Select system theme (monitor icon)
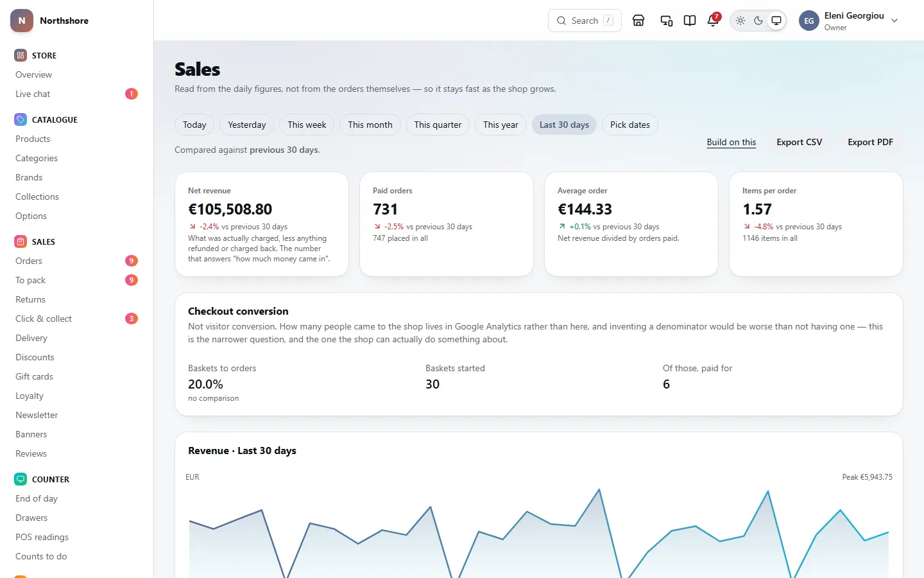 click(x=776, y=21)
